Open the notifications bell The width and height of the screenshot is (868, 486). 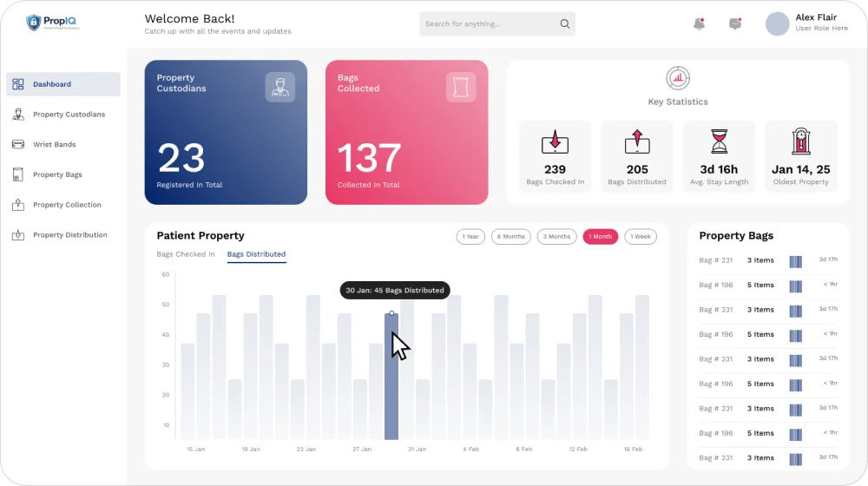point(699,23)
